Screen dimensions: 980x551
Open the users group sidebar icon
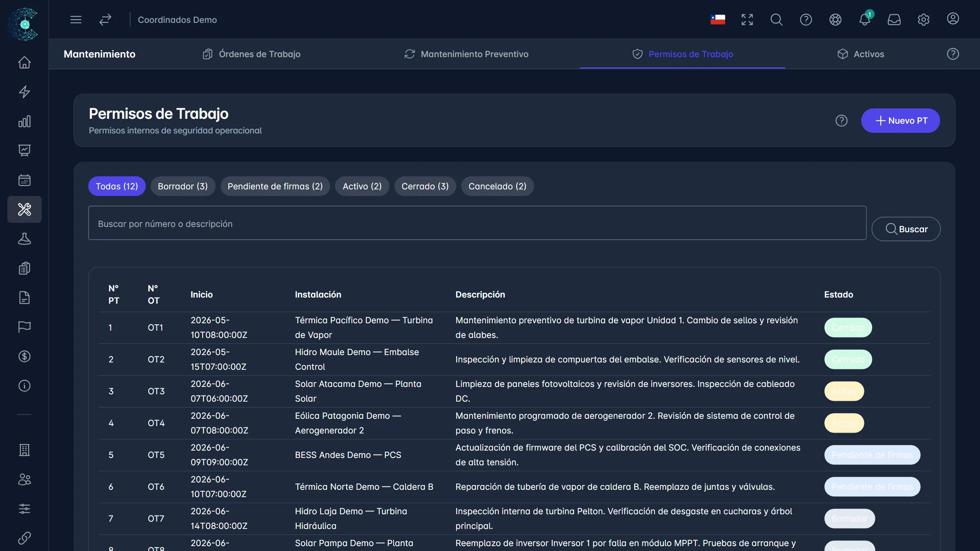pos(24,480)
